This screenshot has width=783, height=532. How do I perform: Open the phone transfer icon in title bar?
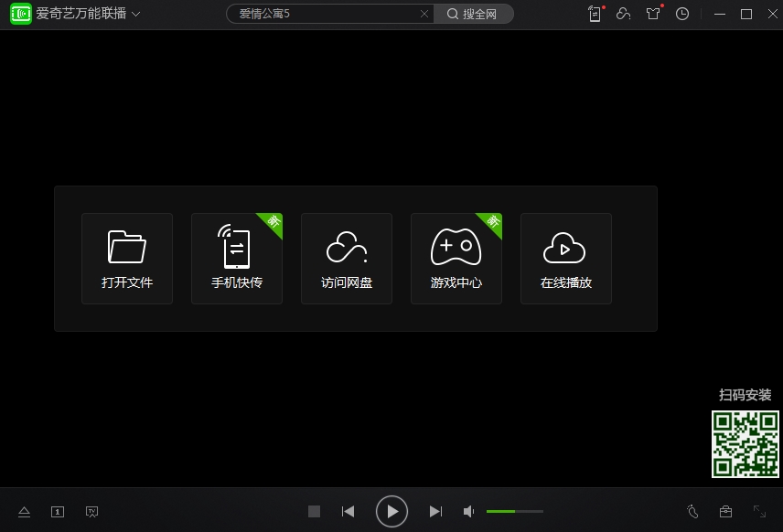[595, 14]
